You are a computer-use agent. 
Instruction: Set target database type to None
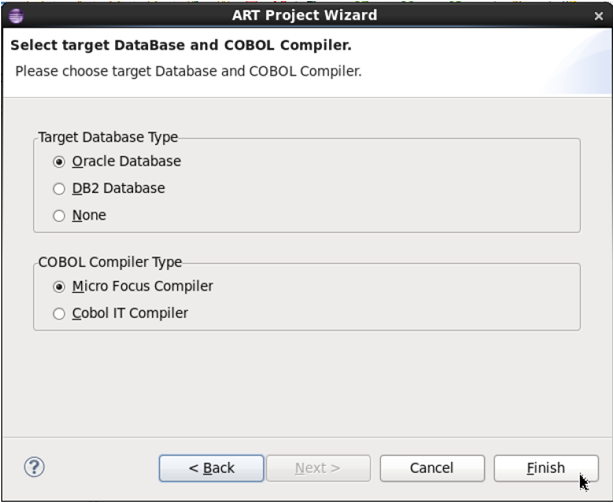[59, 215]
